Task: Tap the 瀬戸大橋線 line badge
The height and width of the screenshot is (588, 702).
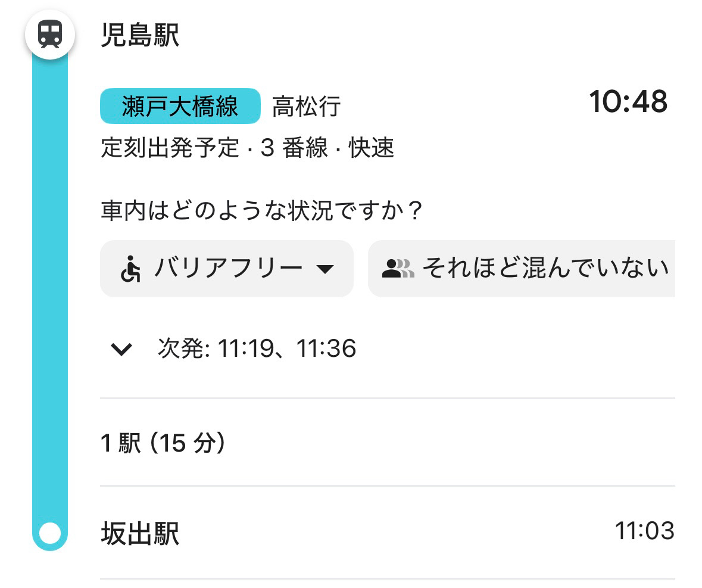Action: (x=180, y=106)
